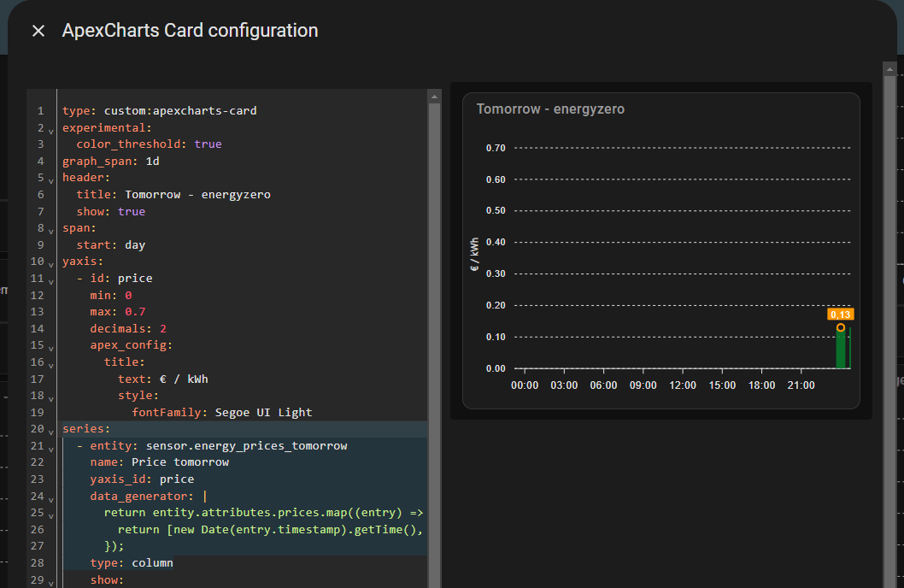Fold the apex_config section at line 15
The image size is (904, 588).
coord(50,349)
